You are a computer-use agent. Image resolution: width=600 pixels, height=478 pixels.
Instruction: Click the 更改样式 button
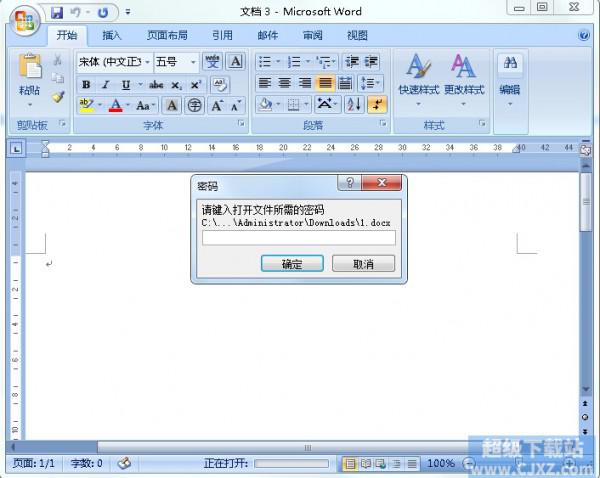pos(464,80)
